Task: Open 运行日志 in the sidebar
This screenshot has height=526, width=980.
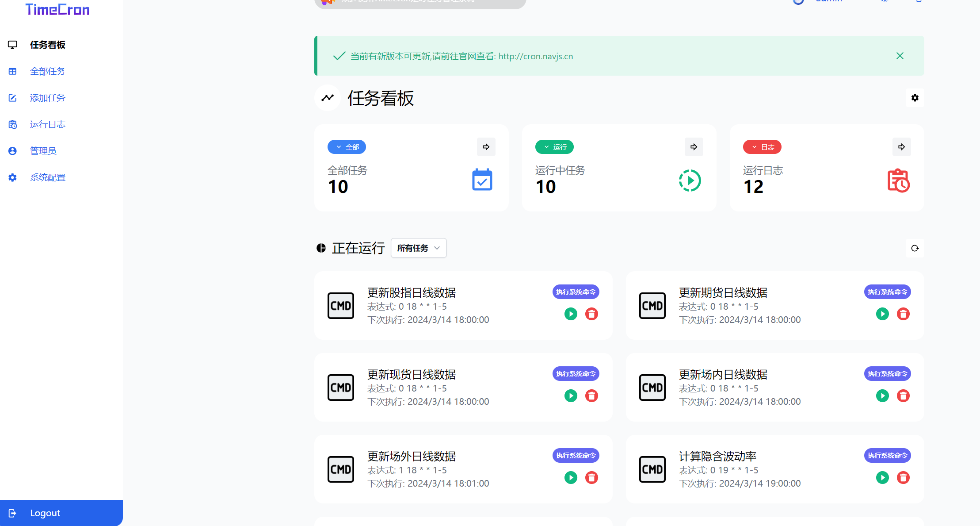Action: point(47,124)
